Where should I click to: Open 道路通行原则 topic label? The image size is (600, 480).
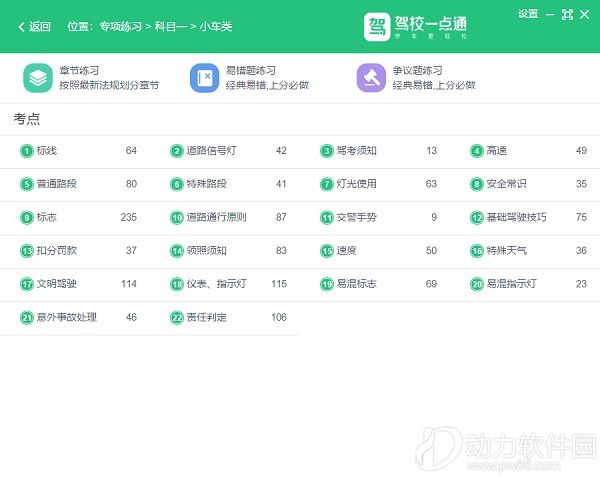(217, 217)
